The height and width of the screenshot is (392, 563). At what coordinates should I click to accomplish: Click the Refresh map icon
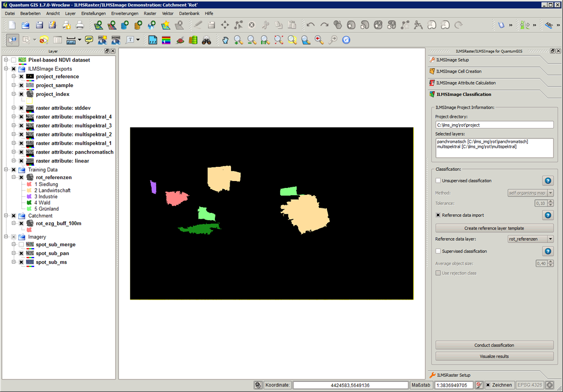[346, 40]
